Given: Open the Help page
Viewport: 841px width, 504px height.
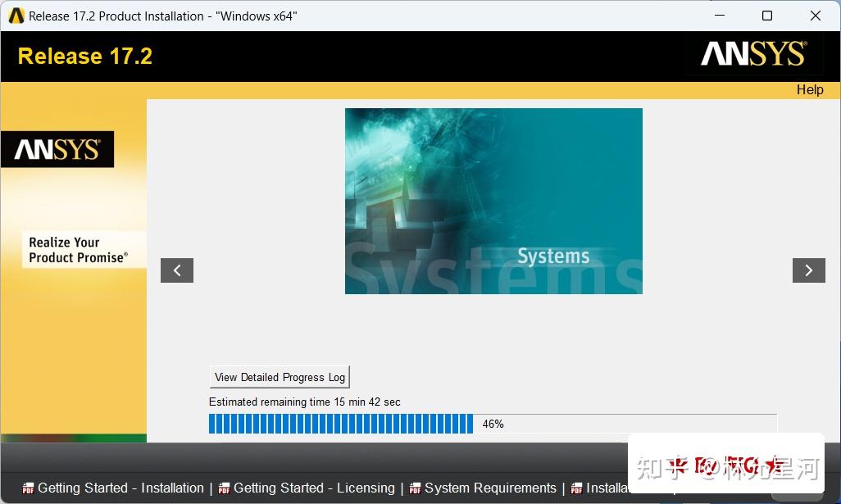Looking at the screenshot, I should (x=810, y=90).
